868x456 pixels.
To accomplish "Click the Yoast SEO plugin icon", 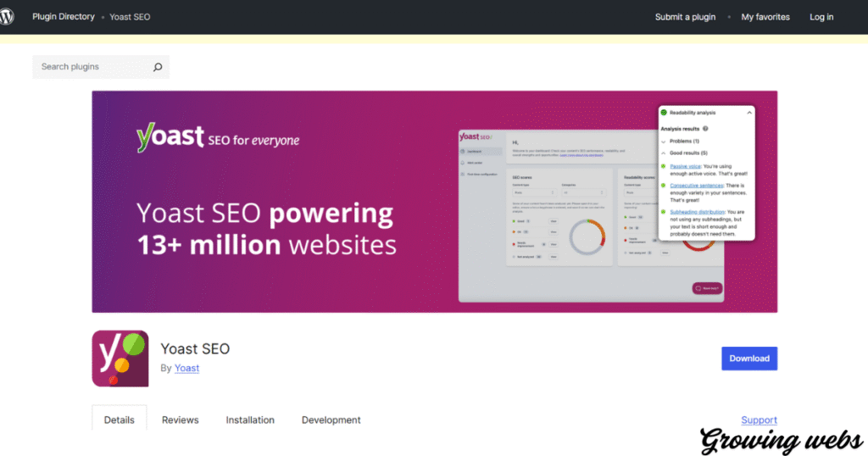I will tap(120, 359).
